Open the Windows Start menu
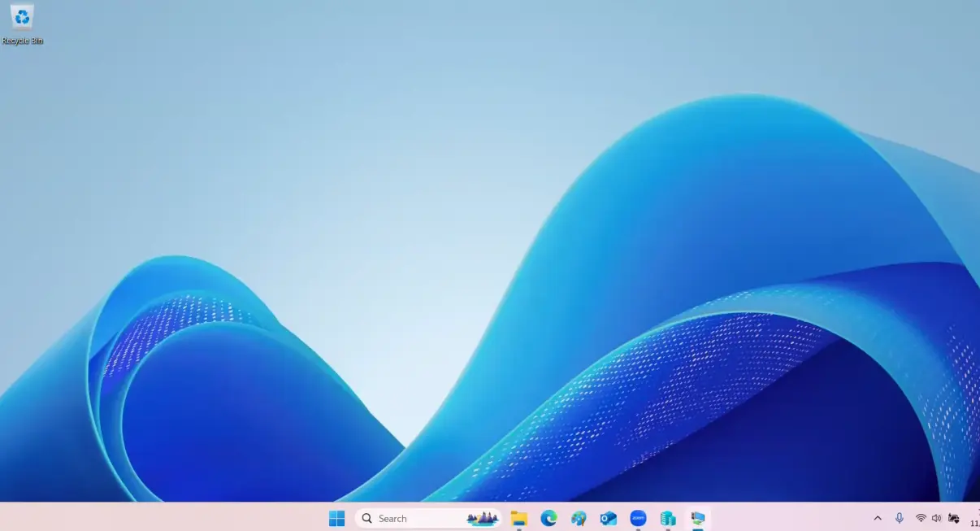This screenshot has height=531, width=980. tap(336, 519)
